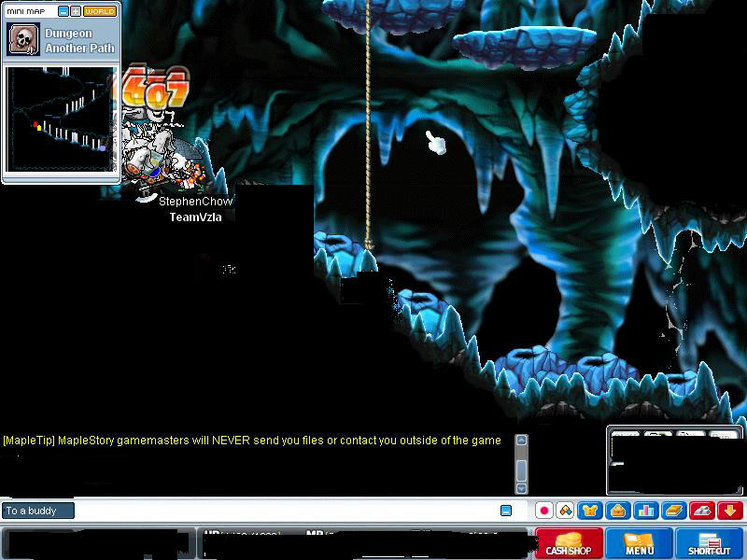Expand the mini map with the plus icon
The height and width of the screenshot is (560, 747).
pyautogui.click(x=76, y=11)
